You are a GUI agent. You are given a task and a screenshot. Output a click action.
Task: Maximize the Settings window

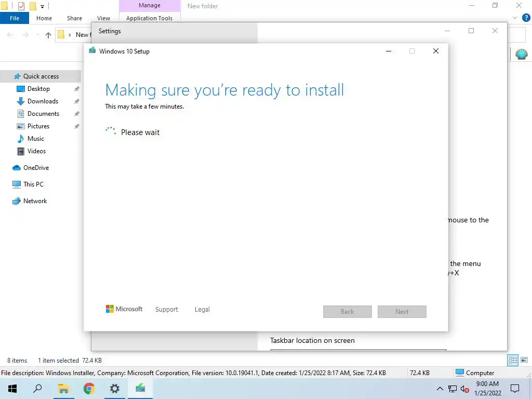click(x=471, y=31)
